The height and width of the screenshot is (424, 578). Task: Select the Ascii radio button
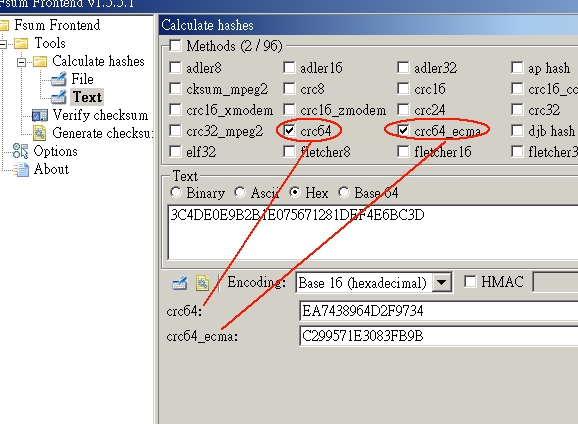coord(240,192)
